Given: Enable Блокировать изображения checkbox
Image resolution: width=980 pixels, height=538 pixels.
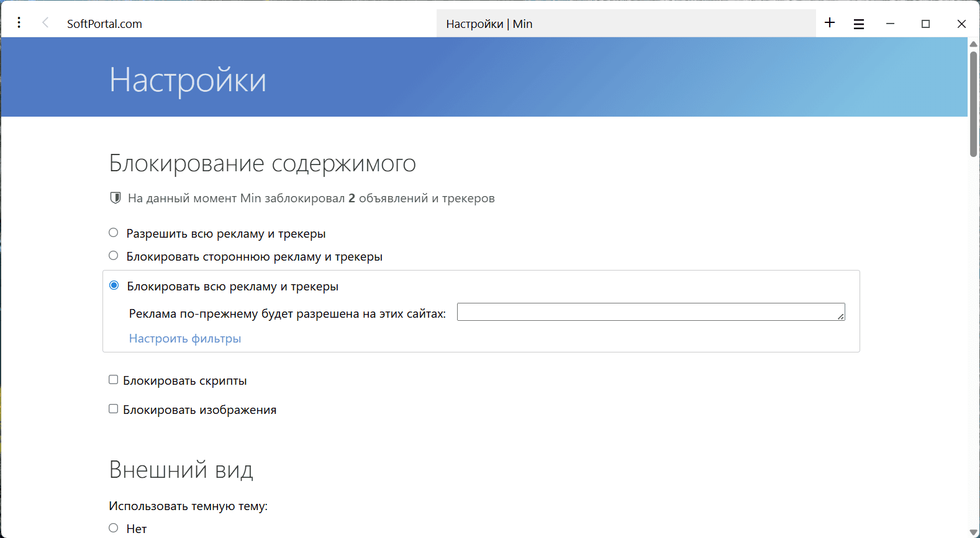Looking at the screenshot, I should click(x=113, y=409).
